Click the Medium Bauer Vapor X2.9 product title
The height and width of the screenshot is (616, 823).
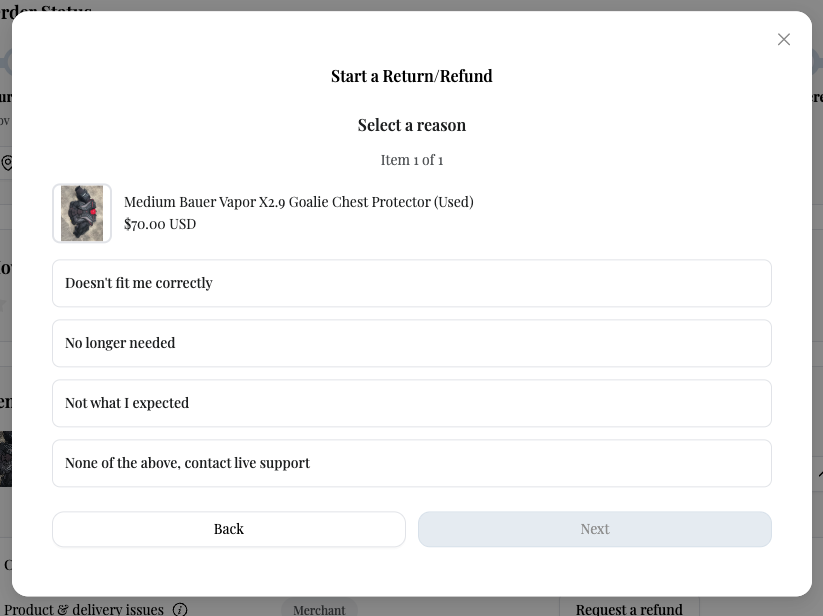point(298,202)
